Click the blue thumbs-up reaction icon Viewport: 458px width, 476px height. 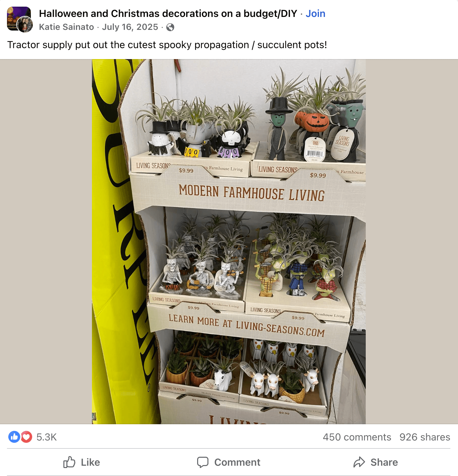(x=14, y=437)
